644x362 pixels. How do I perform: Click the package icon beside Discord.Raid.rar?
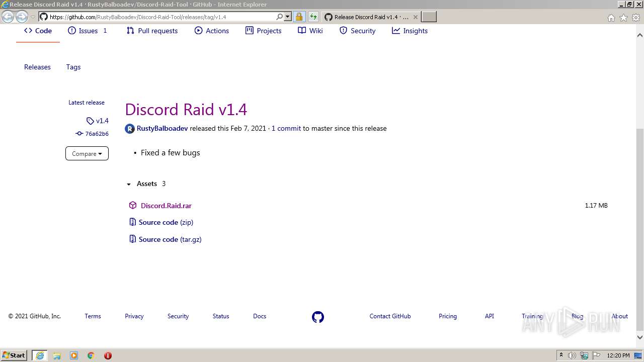pyautogui.click(x=133, y=205)
